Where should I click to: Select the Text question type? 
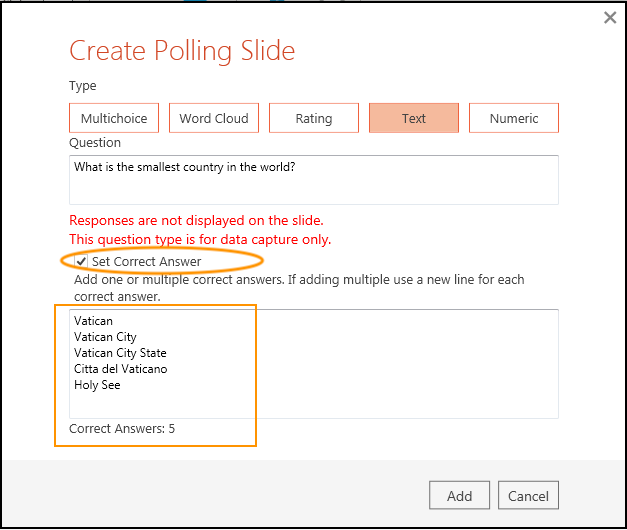(x=414, y=118)
